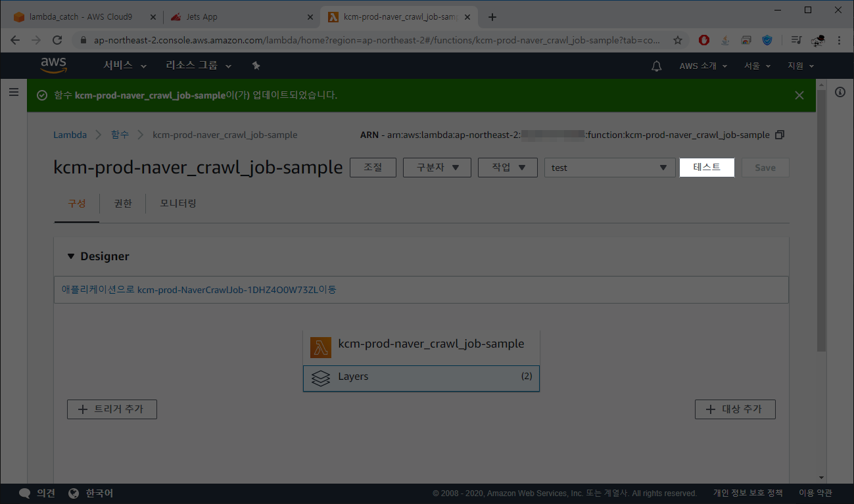View site lock information
854x504 pixels.
pos(83,40)
